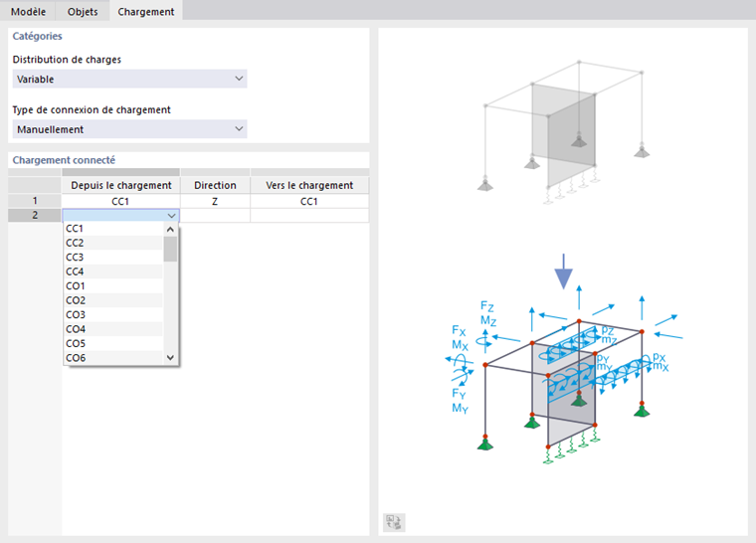756x543 pixels.
Task: Click the Vers le chargement column header
Action: pos(309,185)
